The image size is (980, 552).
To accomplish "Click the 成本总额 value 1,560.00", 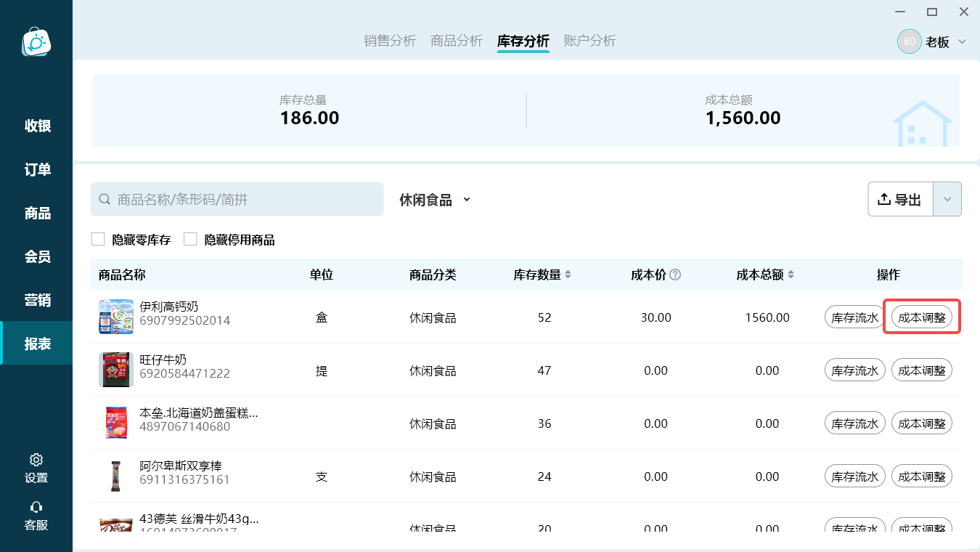I will click(x=743, y=118).
